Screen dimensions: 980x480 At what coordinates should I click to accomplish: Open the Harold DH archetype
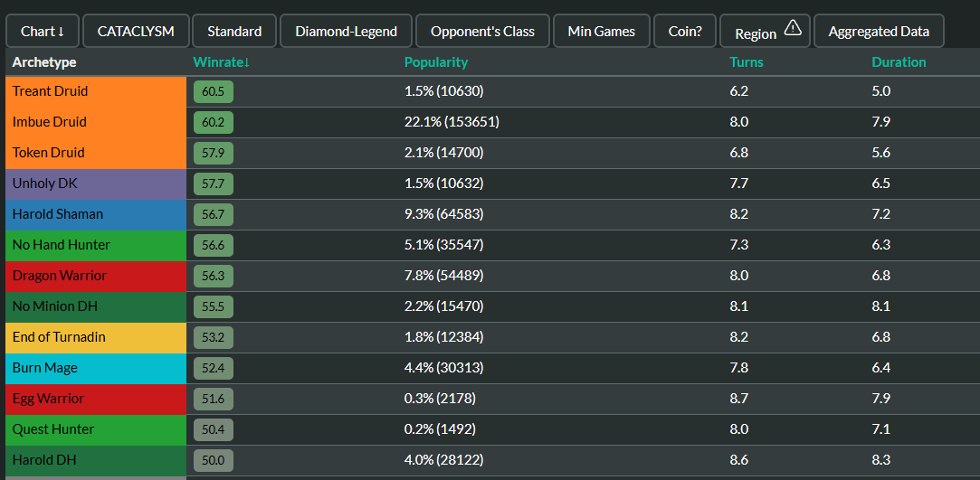96,461
